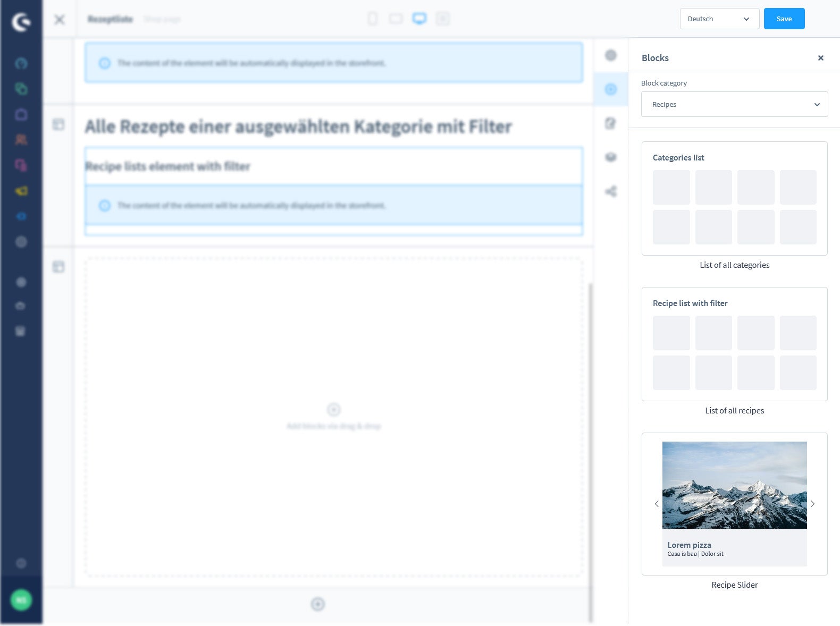The height and width of the screenshot is (626, 840).
Task: Add a new section with bottom plus
Action: (318, 604)
